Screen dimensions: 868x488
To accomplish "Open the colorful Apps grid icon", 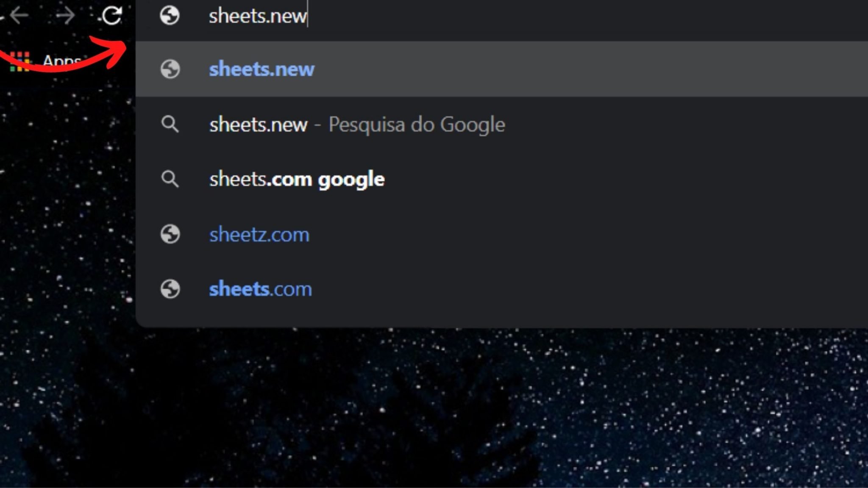I will 20,61.
